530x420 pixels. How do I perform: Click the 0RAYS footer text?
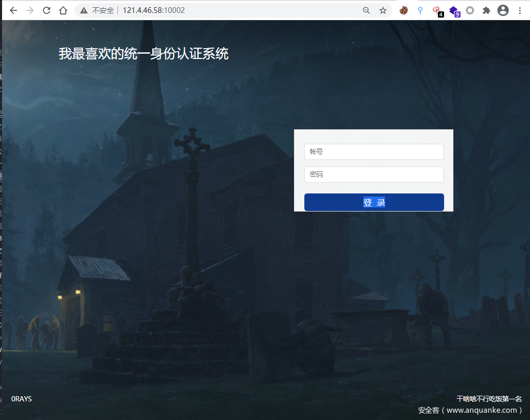tap(21, 399)
